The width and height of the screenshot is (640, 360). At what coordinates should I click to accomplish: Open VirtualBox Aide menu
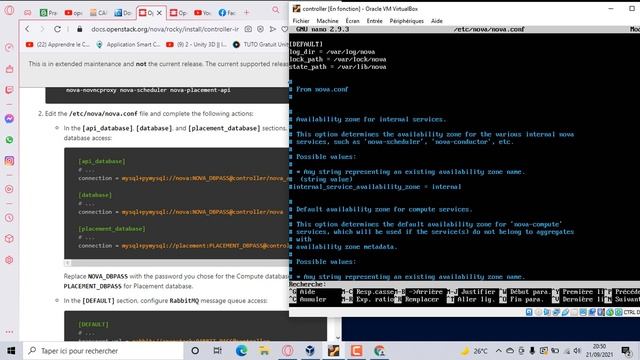[x=437, y=21]
